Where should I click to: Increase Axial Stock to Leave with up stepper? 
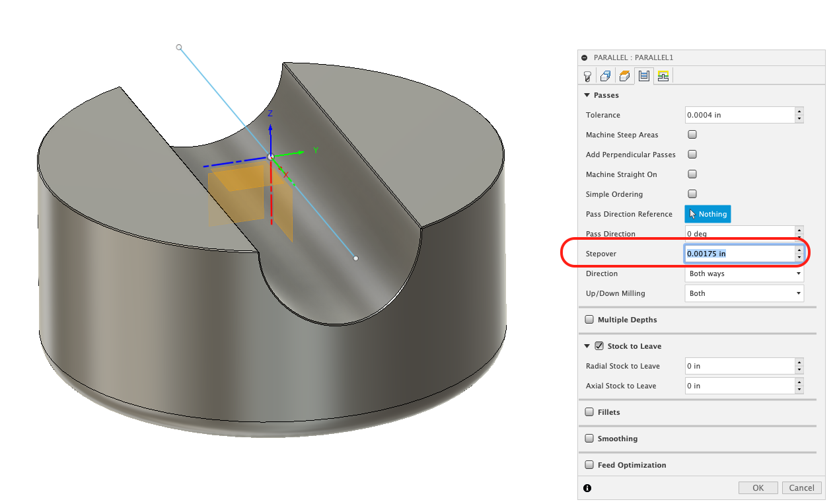coord(799,382)
